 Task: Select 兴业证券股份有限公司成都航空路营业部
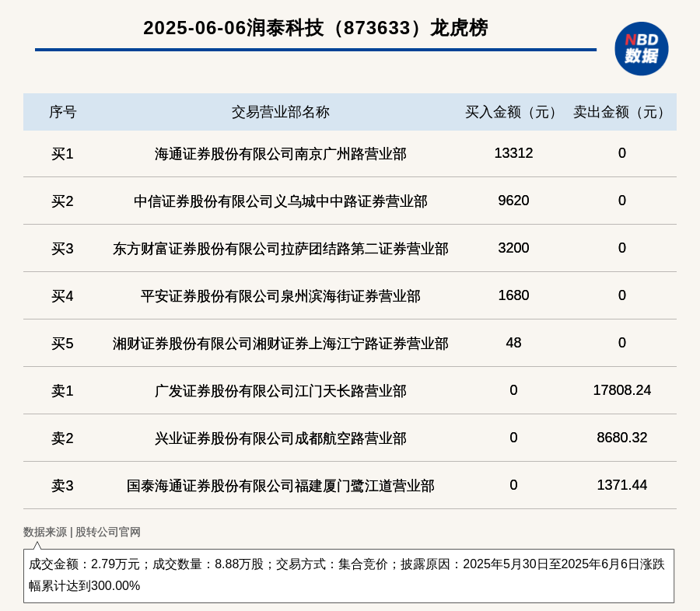280,438
